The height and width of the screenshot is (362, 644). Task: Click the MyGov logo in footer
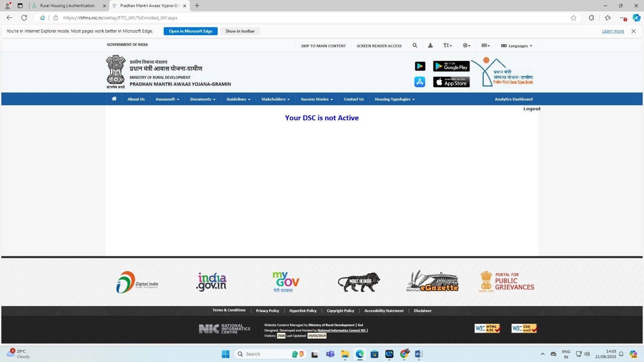coord(286,282)
